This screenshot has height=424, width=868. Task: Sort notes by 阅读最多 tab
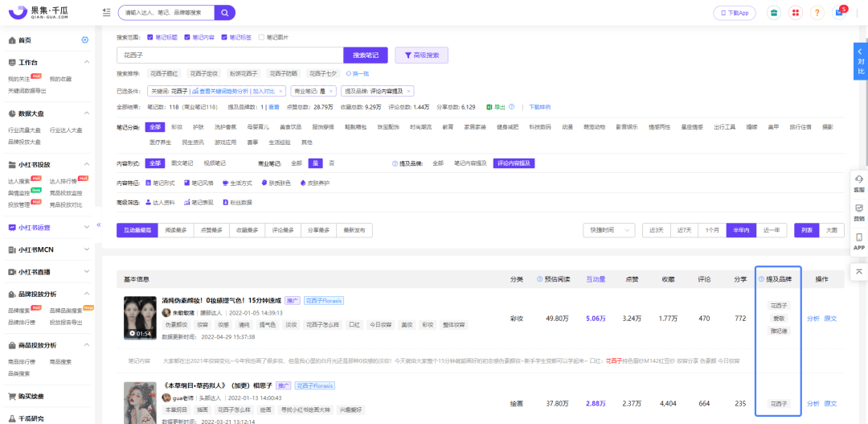click(176, 230)
